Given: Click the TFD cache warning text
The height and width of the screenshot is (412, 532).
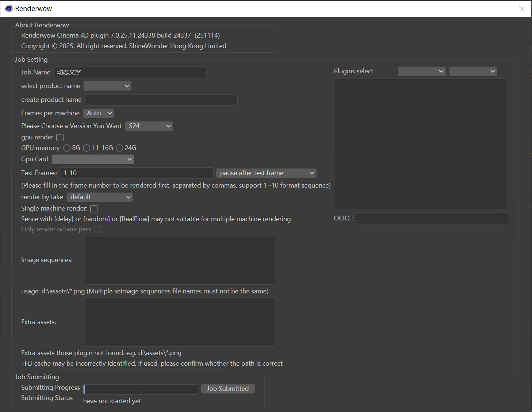Looking at the screenshot, I should tap(152, 363).
